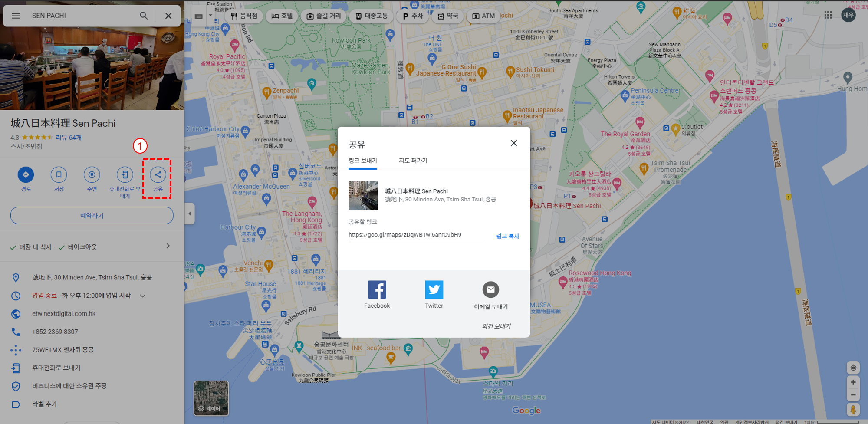Viewport: 868px width, 424px height.
Task: Click the Rosewood Hong Kong hotel pin
Action: click(563, 283)
